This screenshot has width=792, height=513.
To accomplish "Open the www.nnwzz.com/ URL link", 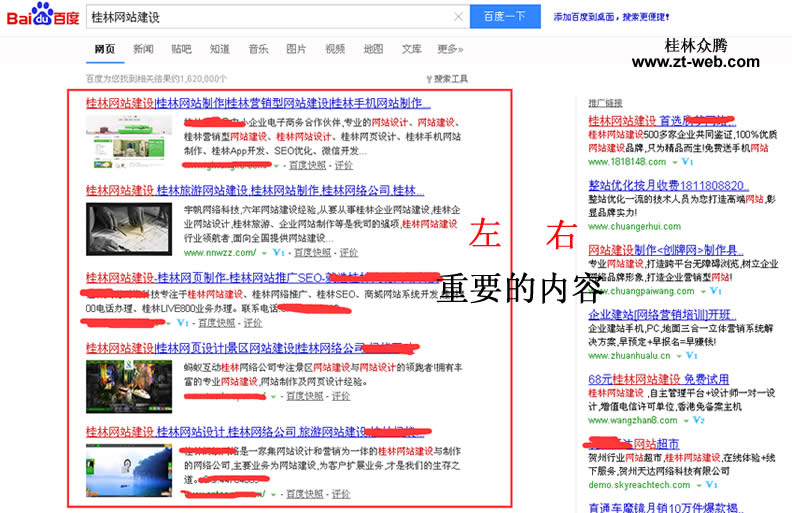I will pyautogui.click(x=220, y=252).
